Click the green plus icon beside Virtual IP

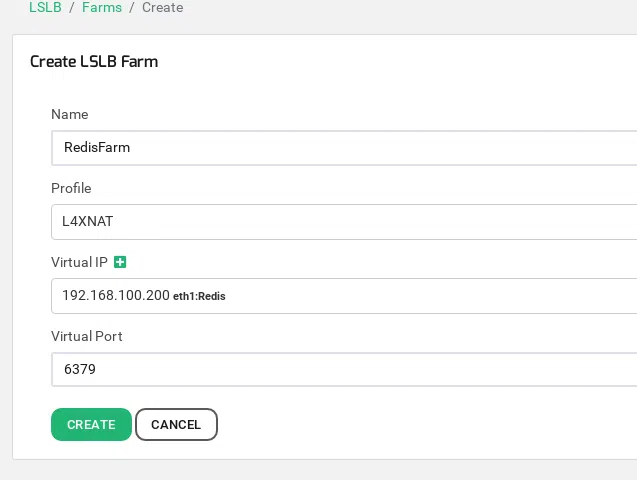120,262
